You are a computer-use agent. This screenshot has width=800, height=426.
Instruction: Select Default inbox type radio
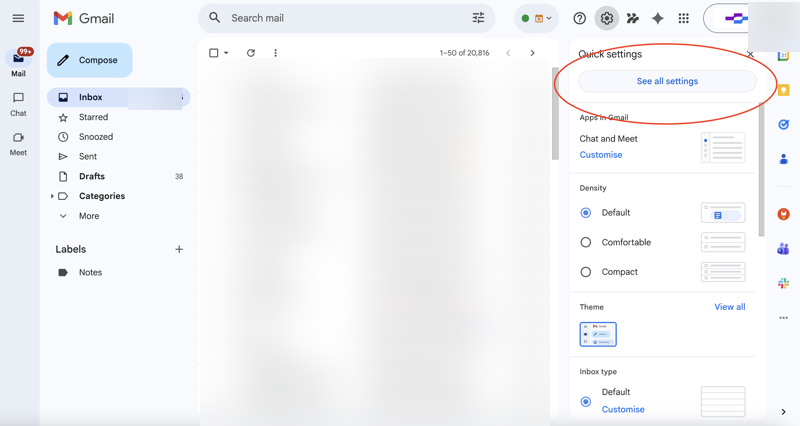[x=586, y=402]
